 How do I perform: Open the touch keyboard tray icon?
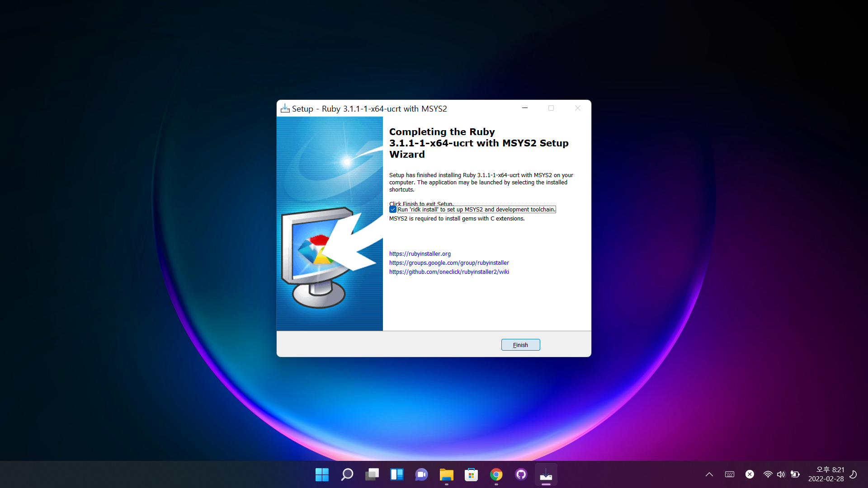click(x=729, y=474)
